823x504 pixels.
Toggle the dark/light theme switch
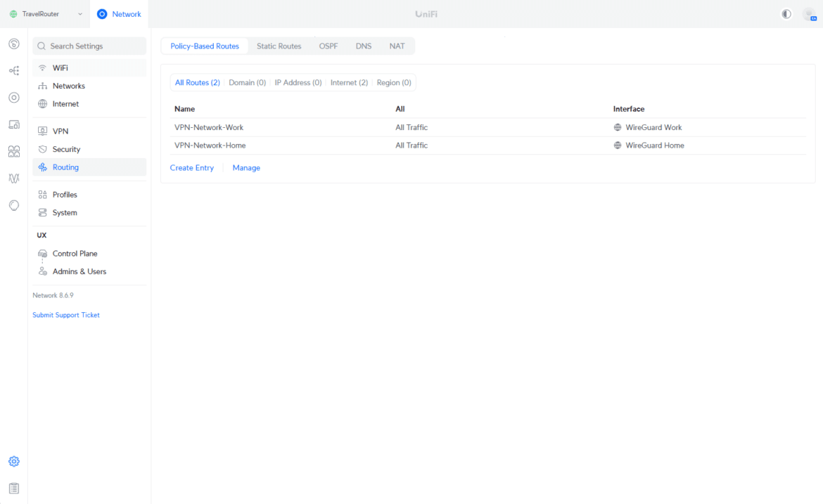(x=786, y=14)
